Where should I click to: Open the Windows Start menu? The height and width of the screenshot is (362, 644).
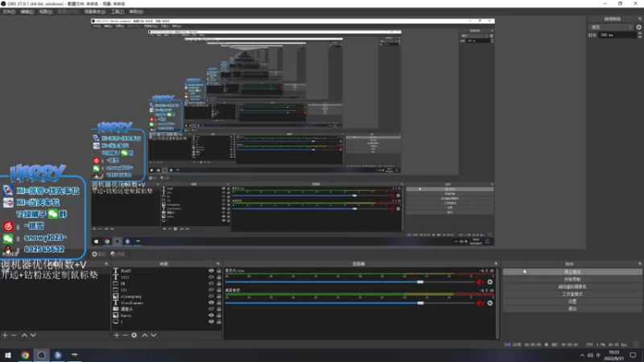coord(8,355)
